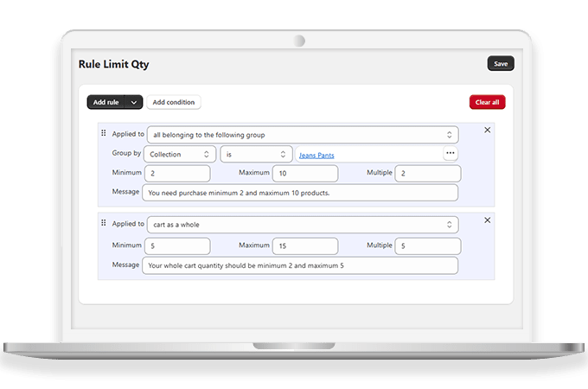588x389 pixels.
Task: Click the 'Your whole cart quantity' message field
Action: [x=300, y=265]
